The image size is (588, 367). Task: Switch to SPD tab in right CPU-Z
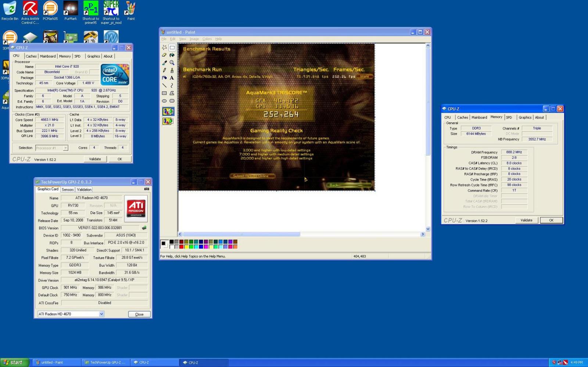pyautogui.click(x=509, y=118)
